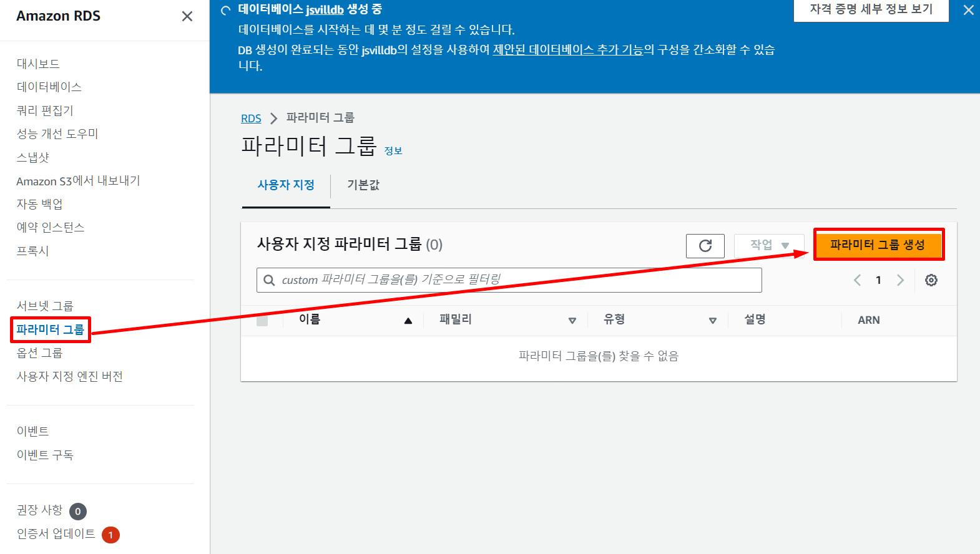Open the 작업 actions dropdown
Viewport: 980px width, 554px height.
point(769,245)
